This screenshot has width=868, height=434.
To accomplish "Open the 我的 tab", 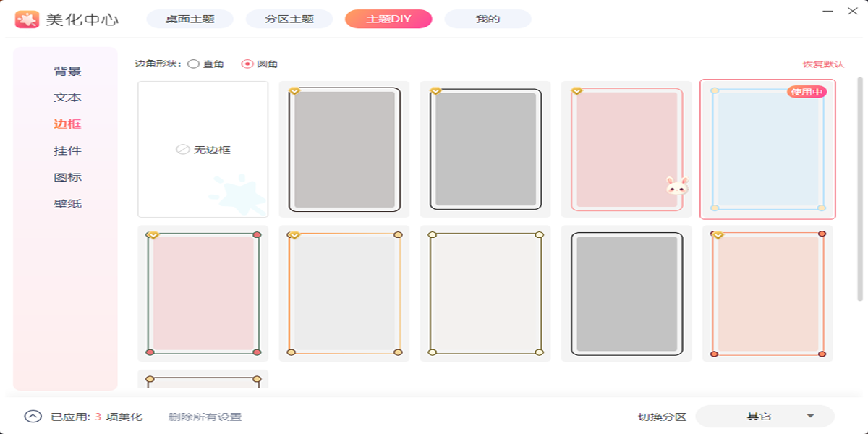I will [x=488, y=20].
